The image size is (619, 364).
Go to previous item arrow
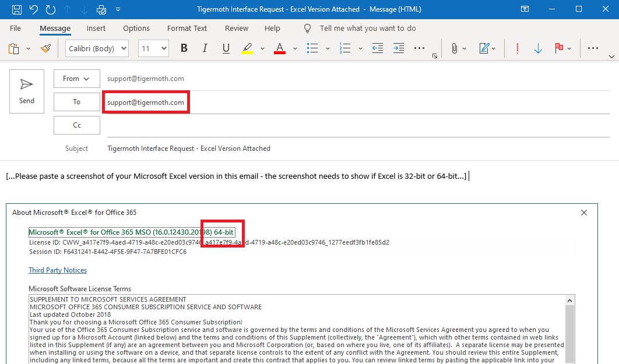point(68,9)
